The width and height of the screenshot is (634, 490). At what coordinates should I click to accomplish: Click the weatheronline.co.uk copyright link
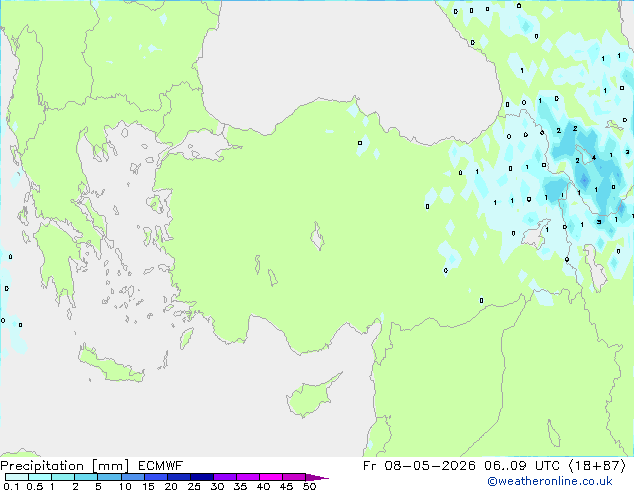[x=550, y=481]
